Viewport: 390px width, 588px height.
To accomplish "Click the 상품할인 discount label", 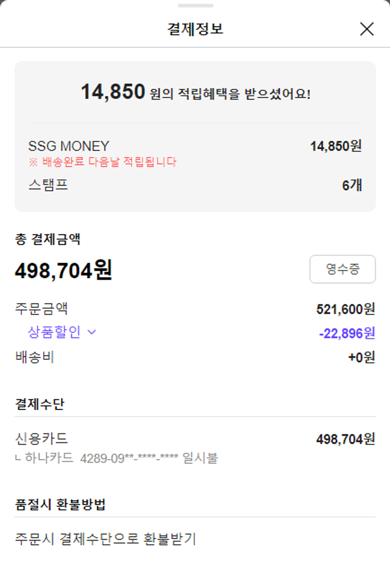I will pos(54,332).
